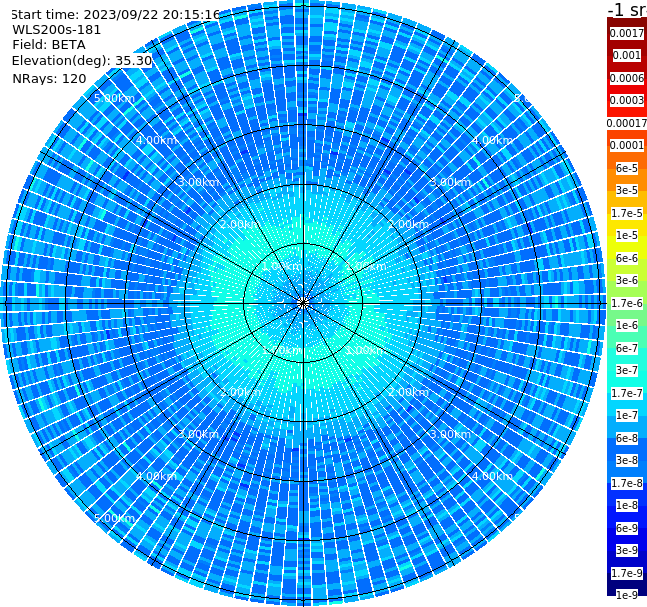Select the 6e-9 color scale label
Image resolution: width=647 pixels, height=607 pixels.
point(627,528)
